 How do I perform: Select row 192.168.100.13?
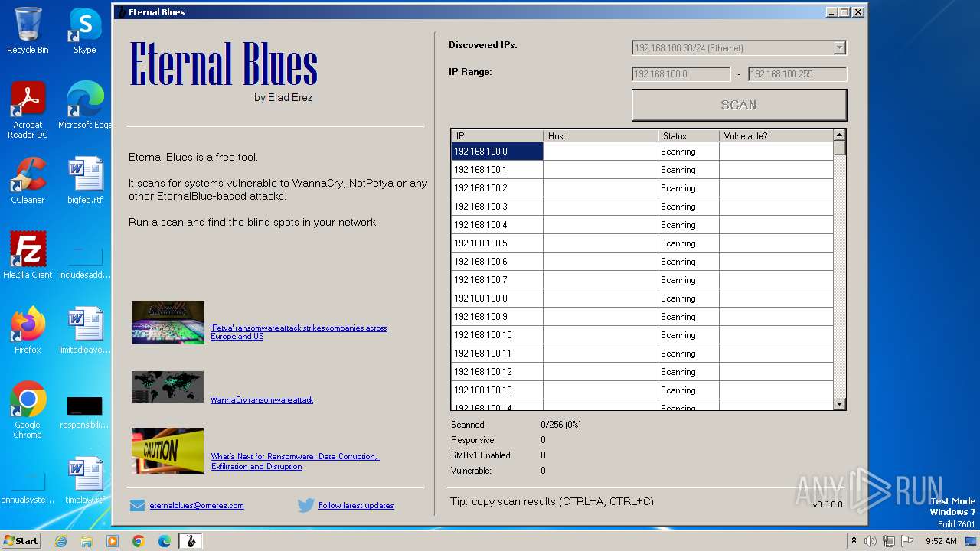click(x=642, y=390)
